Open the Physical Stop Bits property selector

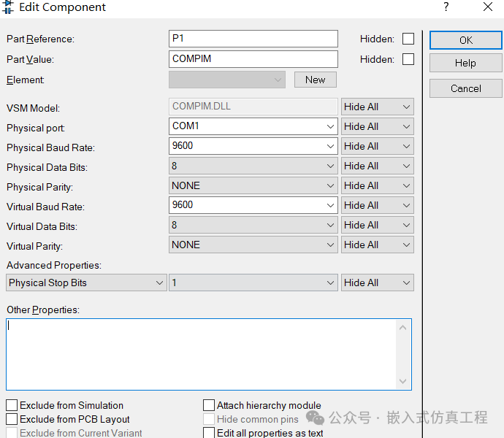click(86, 283)
